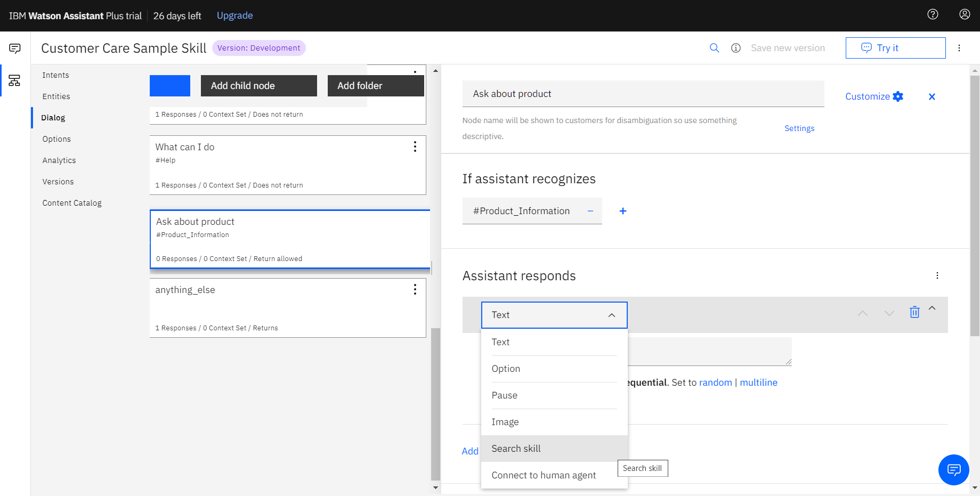The height and width of the screenshot is (496, 980).
Task: Remove the #Product_Information condition with minus control
Action: (x=590, y=211)
